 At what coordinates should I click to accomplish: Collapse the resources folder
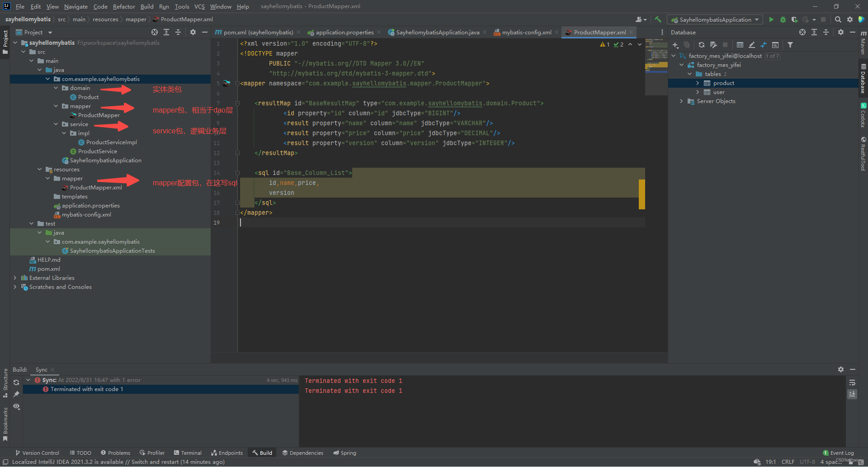coord(40,169)
